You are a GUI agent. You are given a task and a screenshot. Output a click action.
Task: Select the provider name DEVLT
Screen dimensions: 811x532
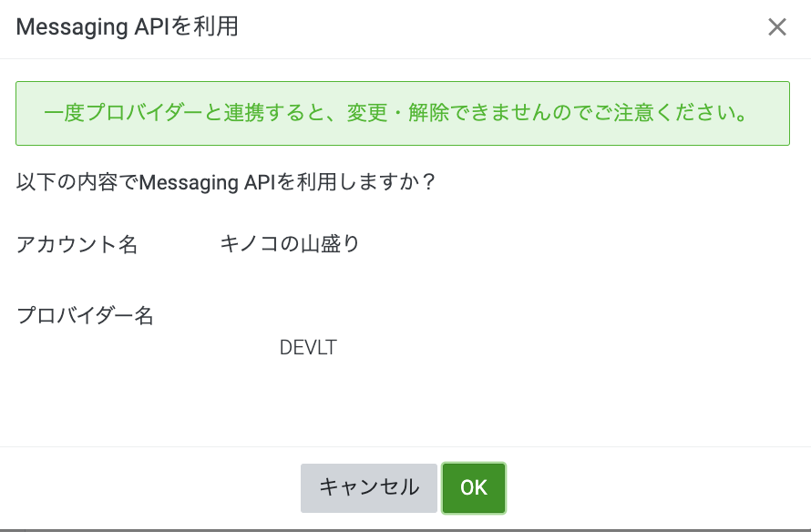[x=308, y=347]
